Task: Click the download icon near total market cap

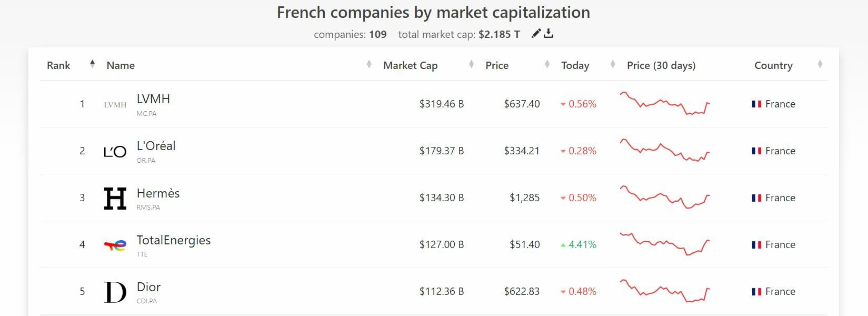Action: pyautogui.click(x=548, y=34)
